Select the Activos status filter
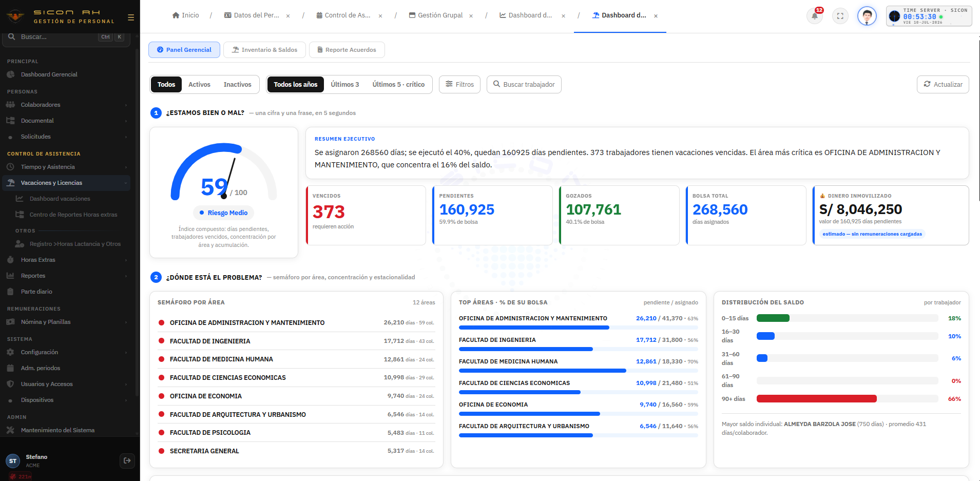This screenshot has width=980, height=481. point(199,85)
